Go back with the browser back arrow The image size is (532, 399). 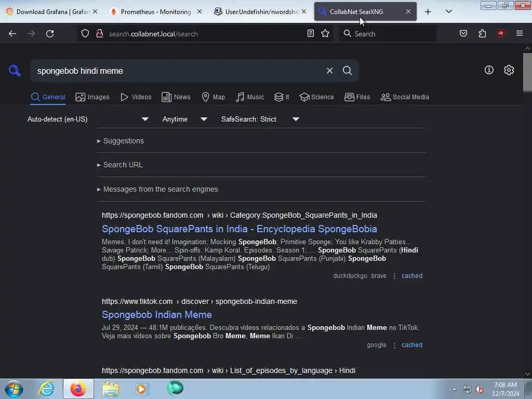pos(12,34)
